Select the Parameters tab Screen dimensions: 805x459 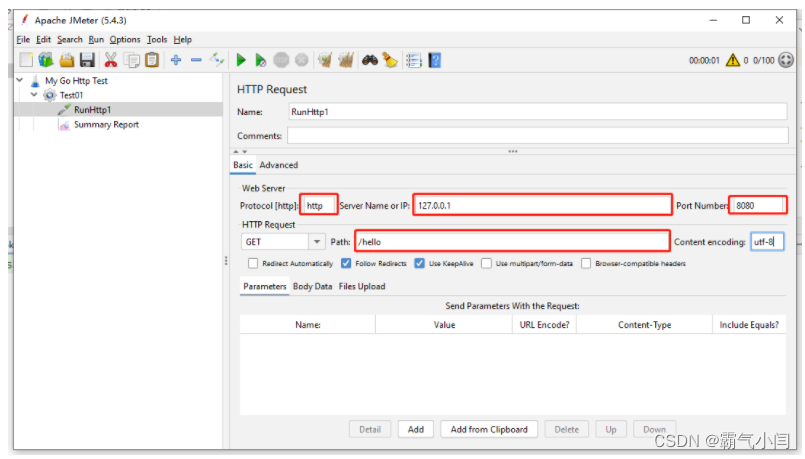point(265,286)
